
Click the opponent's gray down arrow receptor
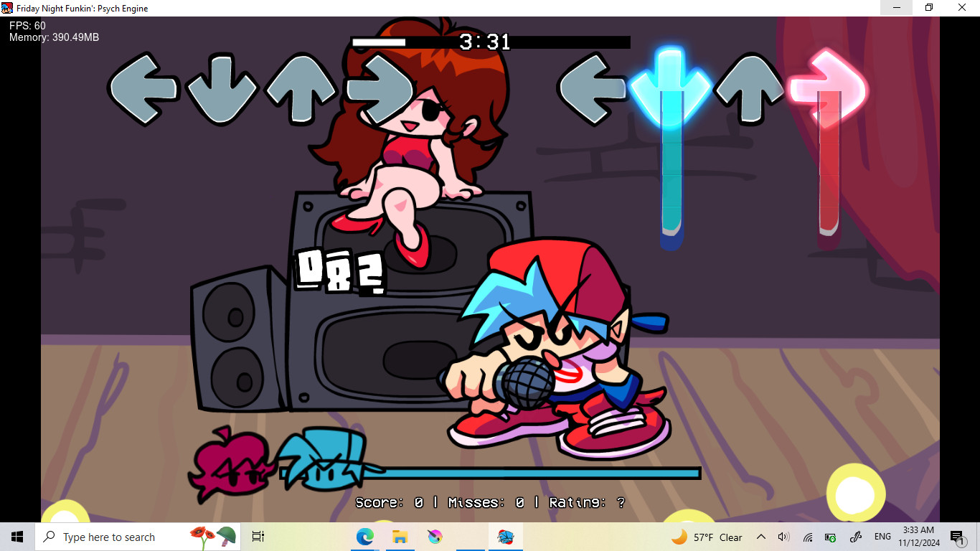(x=222, y=89)
